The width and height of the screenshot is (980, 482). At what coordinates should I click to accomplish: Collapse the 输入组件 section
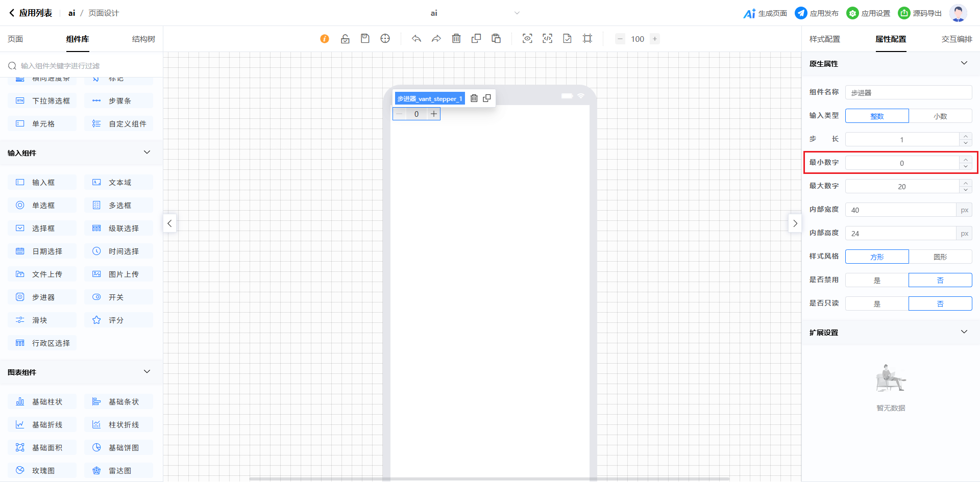point(147,153)
